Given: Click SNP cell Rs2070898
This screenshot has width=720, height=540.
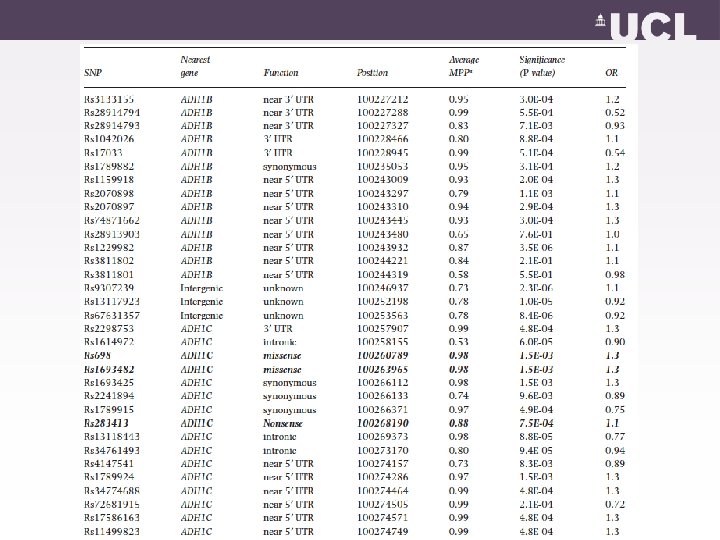Looking at the screenshot, I should (109, 193).
